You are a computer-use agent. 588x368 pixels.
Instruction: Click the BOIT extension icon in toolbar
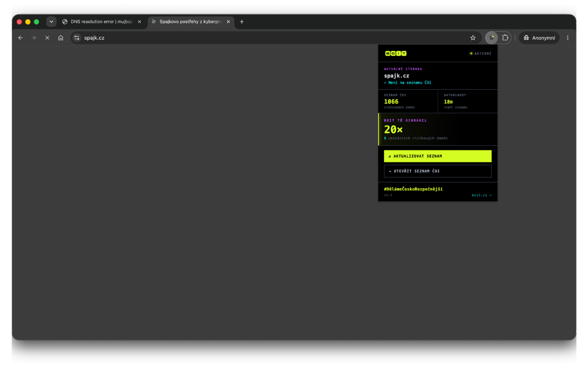tap(492, 38)
